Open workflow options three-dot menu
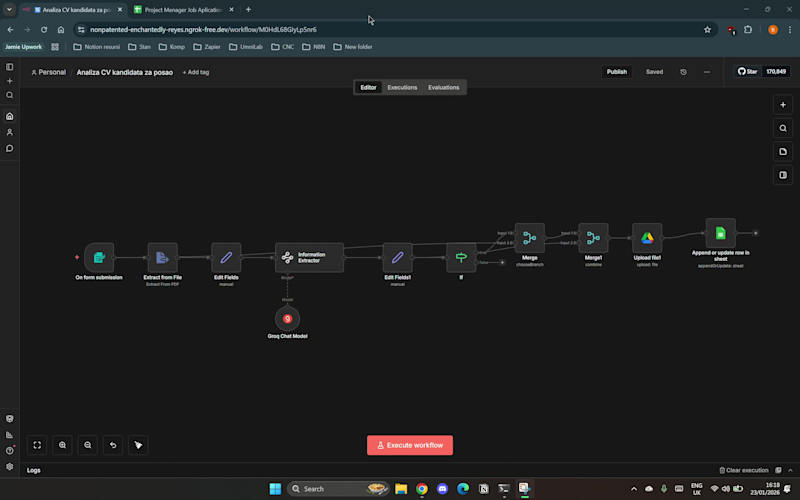This screenshot has width=800, height=500. 707,72
